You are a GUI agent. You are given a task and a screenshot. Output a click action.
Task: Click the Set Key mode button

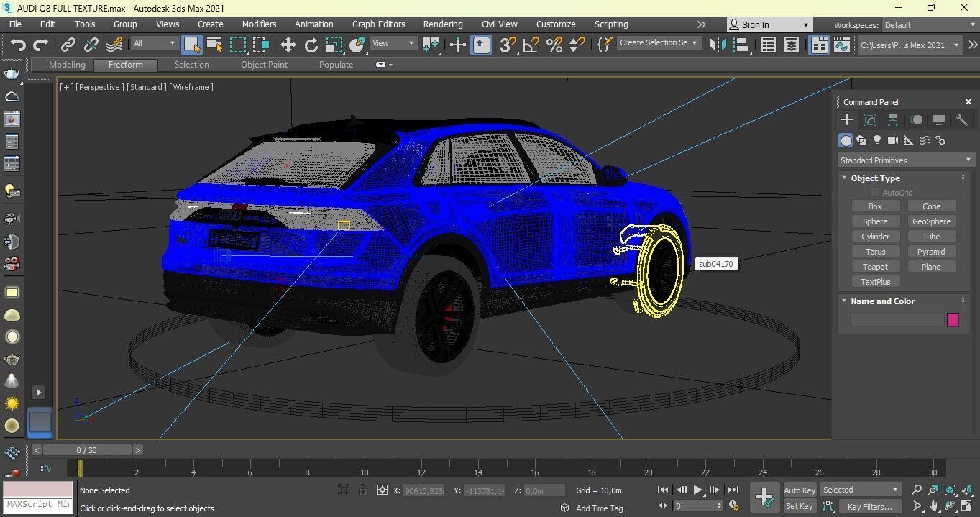[x=800, y=507]
